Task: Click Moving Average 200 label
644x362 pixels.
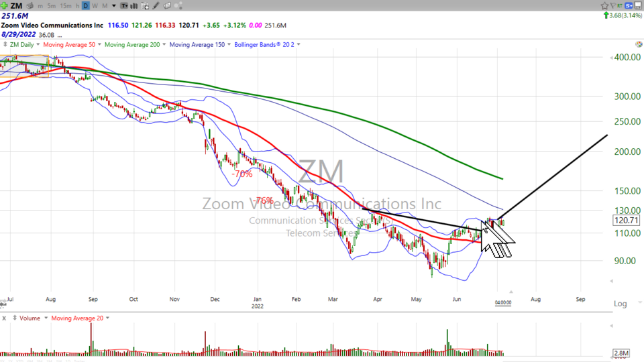Action: tap(132, 44)
